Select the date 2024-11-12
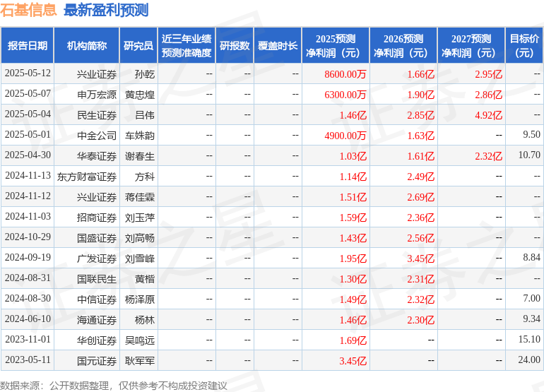Screen dimensions: 544x392 point(28,196)
